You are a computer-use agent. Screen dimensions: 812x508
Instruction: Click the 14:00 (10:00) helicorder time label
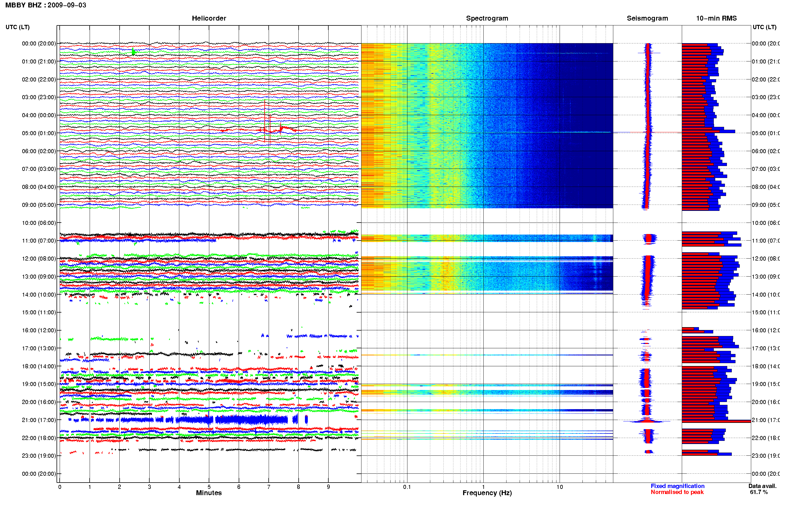[x=39, y=295]
